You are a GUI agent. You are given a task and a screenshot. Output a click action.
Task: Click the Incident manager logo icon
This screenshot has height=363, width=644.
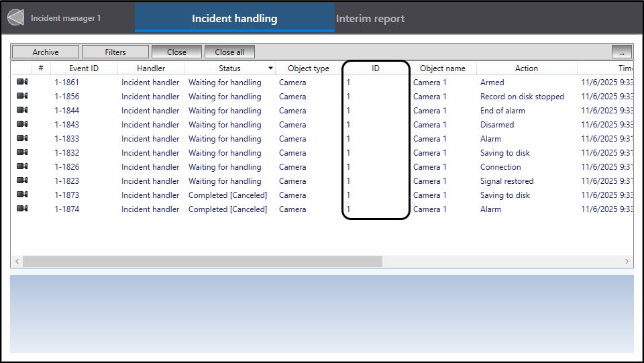15,18
